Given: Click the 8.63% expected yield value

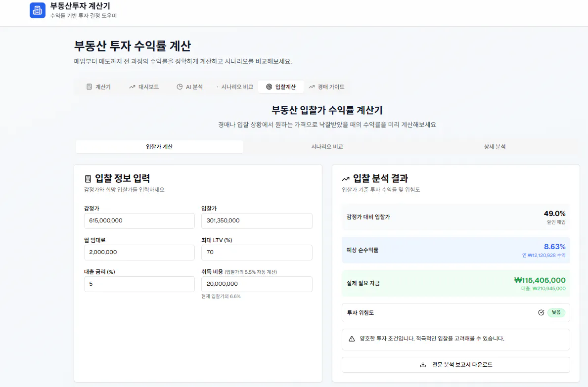Looking at the screenshot, I should click(x=555, y=247).
